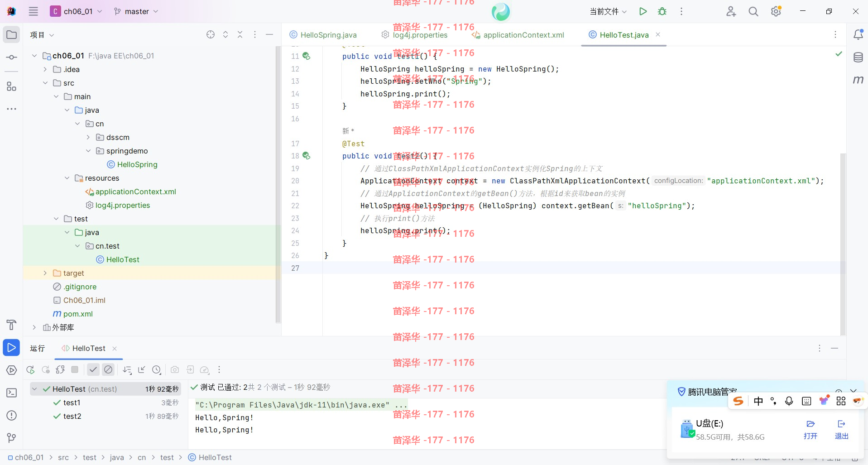The image size is (868, 465).
Task: Toggle show ignored tests filter
Action: [x=108, y=370]
